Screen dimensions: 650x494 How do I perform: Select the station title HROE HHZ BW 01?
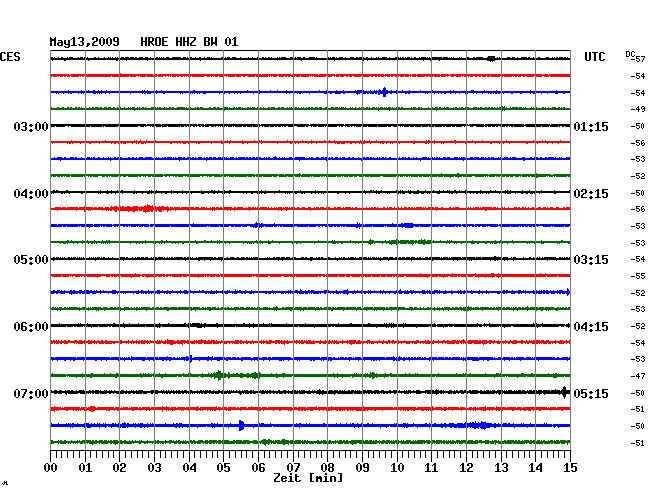(x=189, y=42)
